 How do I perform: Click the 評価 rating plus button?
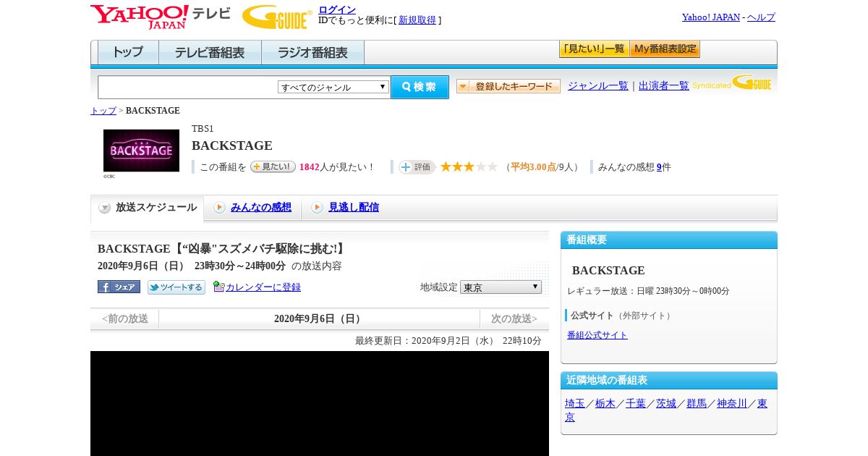tap(417, 167)
